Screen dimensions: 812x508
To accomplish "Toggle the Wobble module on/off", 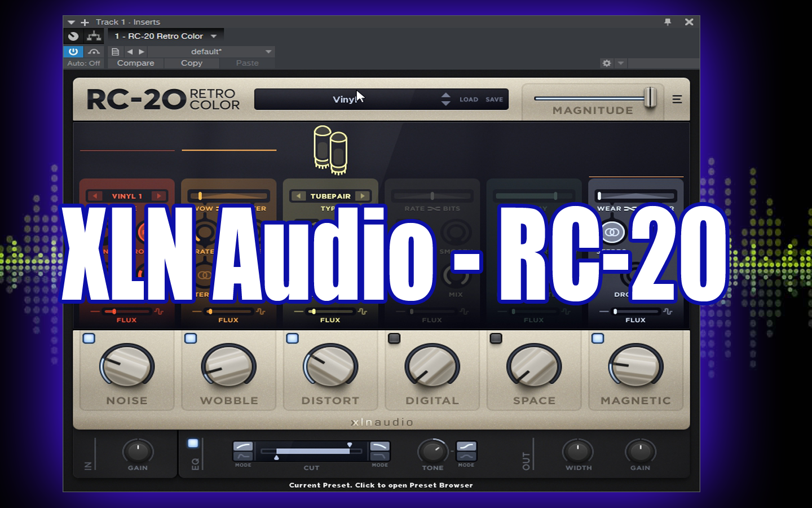I will [191, 338].
